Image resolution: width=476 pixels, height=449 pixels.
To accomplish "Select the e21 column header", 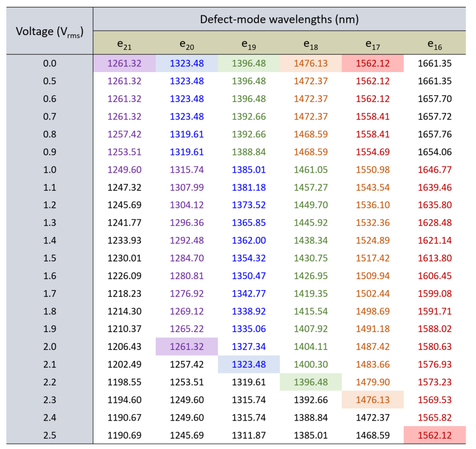I will click(x=124, y=44).
